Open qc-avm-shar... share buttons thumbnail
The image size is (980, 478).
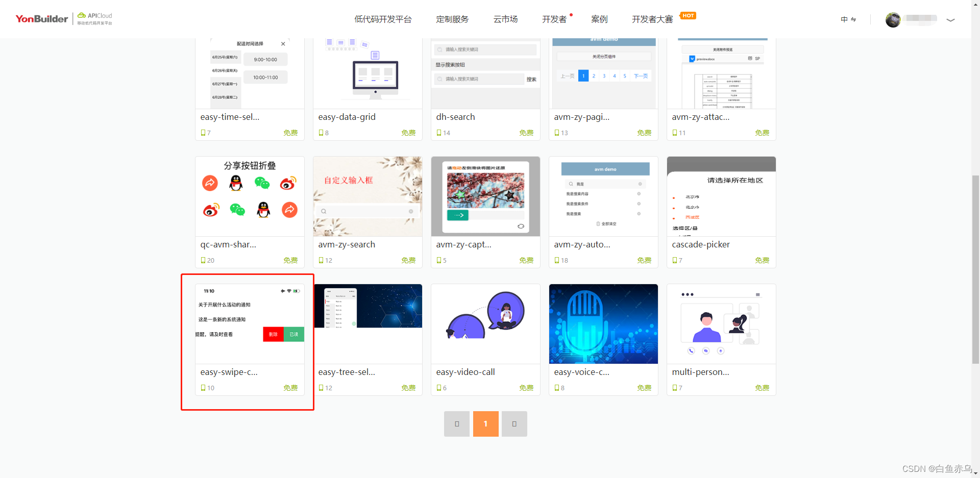click(250, 196)
